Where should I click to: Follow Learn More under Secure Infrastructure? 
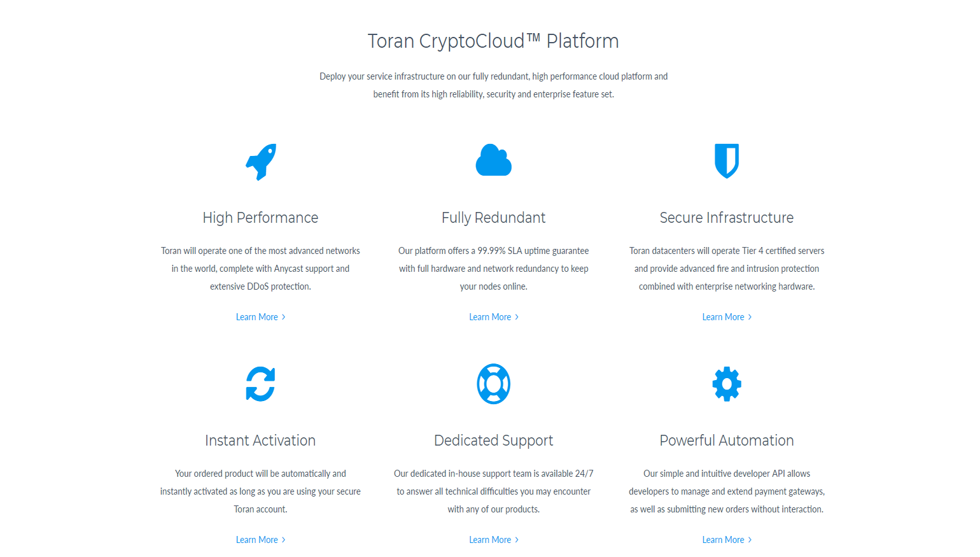[727, 317]
